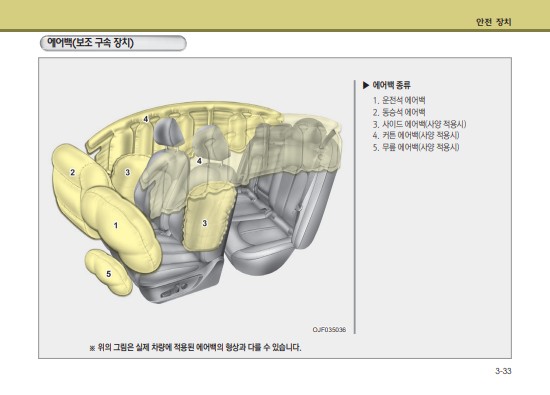
Task: Click curtain airbag label 4 at the roof
Action: [146, 119]
